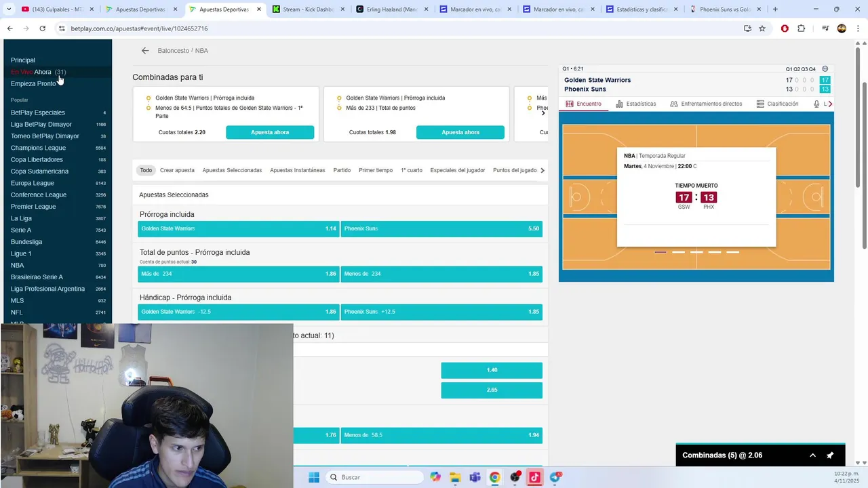Bet on Golden State Warriors at 1.14

click(239, 229)
